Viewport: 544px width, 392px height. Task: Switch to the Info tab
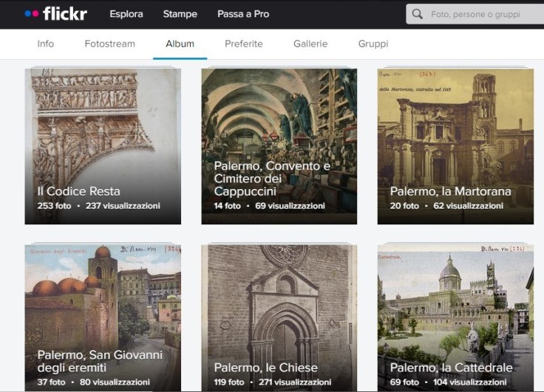(x=46, y=44)
